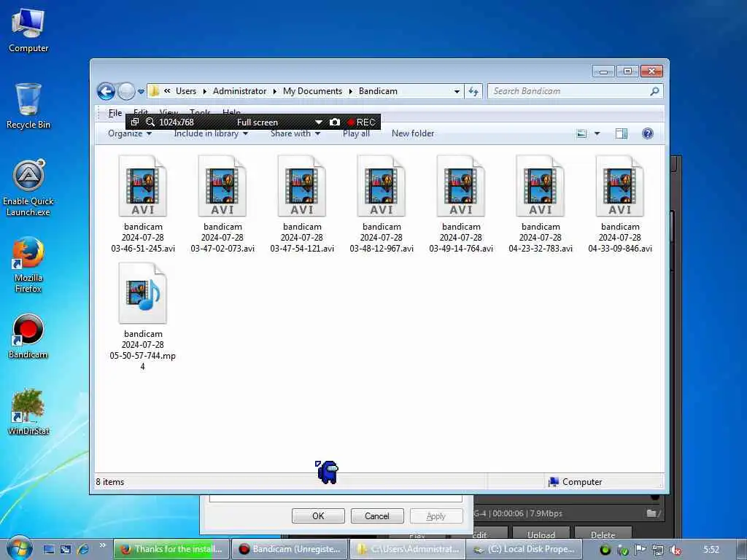Screen dimensions: 747x560
Task: Start recording with the REC button
Action: point(361,122)
